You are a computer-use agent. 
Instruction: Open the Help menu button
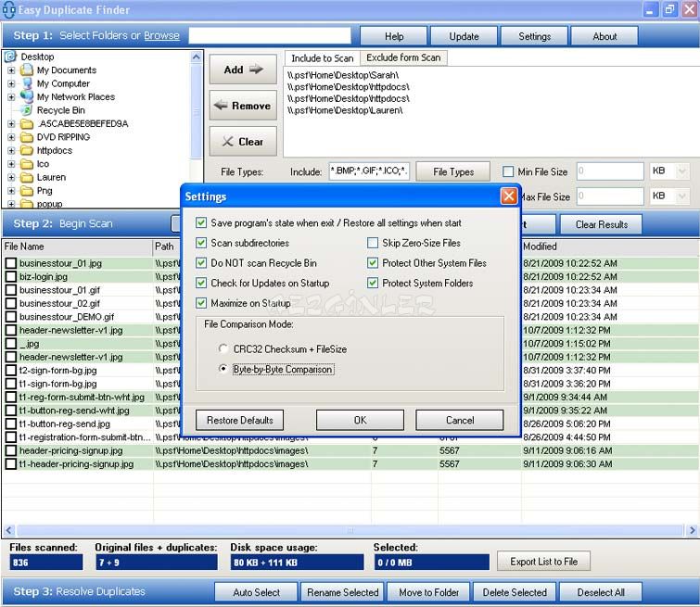pyautogui.click(x=394, y=36)
